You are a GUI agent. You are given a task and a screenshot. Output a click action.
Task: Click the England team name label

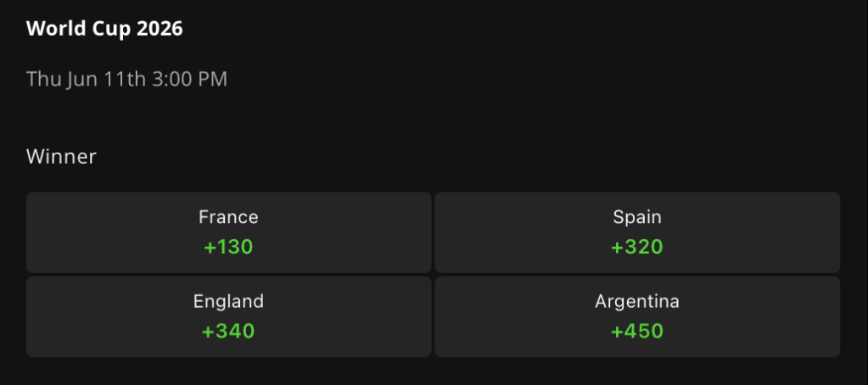point(228,302)
